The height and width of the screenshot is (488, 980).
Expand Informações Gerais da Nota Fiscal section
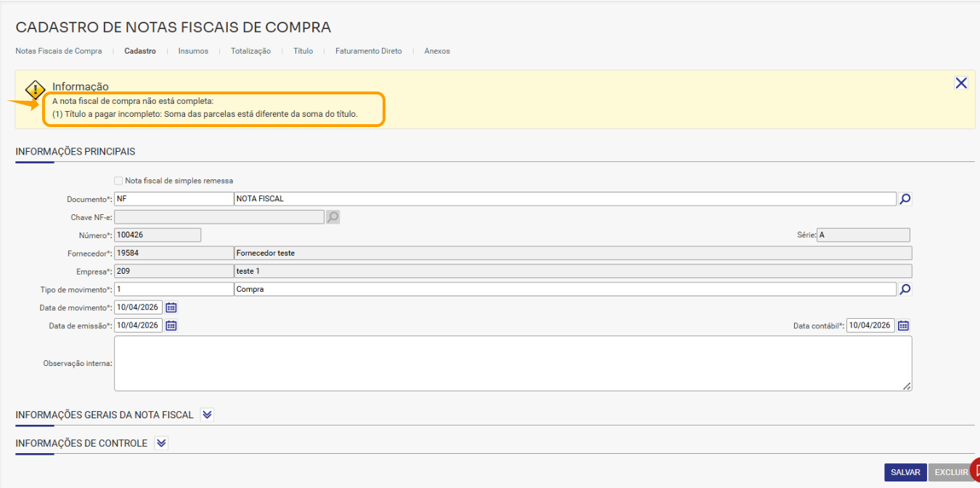pyautogui.click(x=207, y=415)
